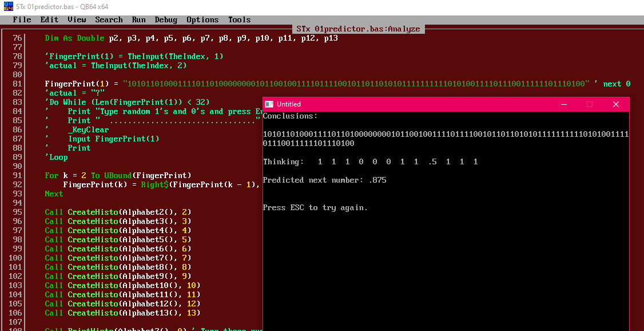Image resolution: width=644 pixels, height=331 pixels.
Task: Place cursor on FingerPrint(1) assignment line 81
Action: [x=337, y=84]
